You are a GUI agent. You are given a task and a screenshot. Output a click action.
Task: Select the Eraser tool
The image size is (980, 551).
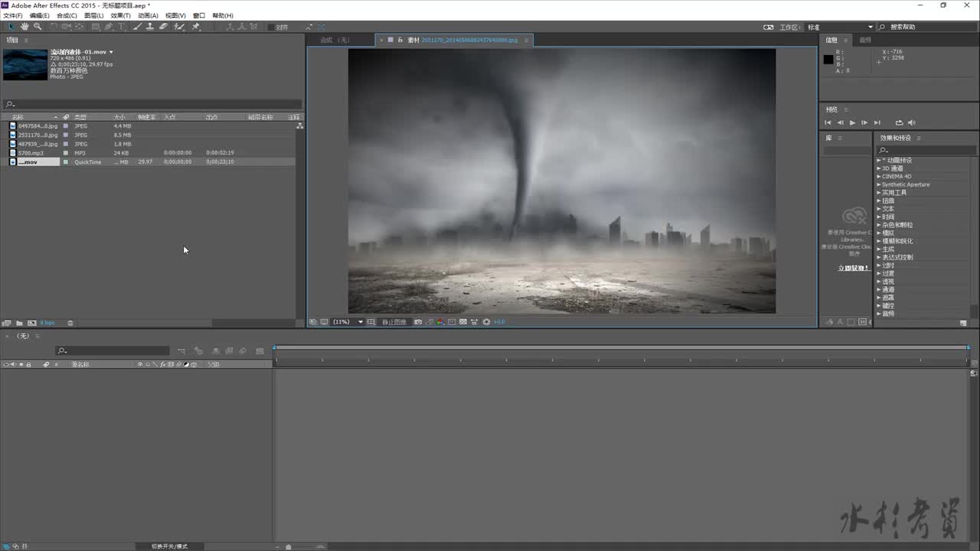[x=163, y=27]
